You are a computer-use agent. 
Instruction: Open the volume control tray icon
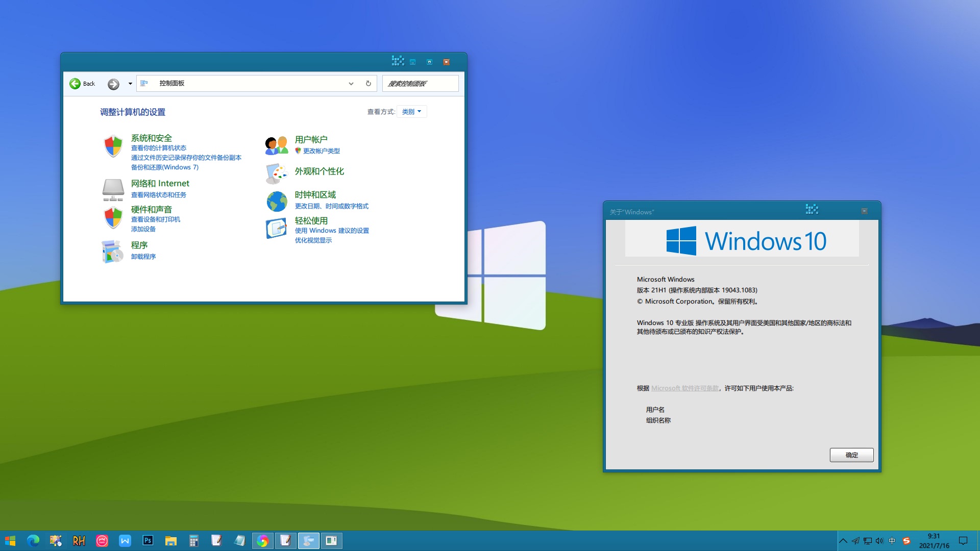tap(880, 541)
